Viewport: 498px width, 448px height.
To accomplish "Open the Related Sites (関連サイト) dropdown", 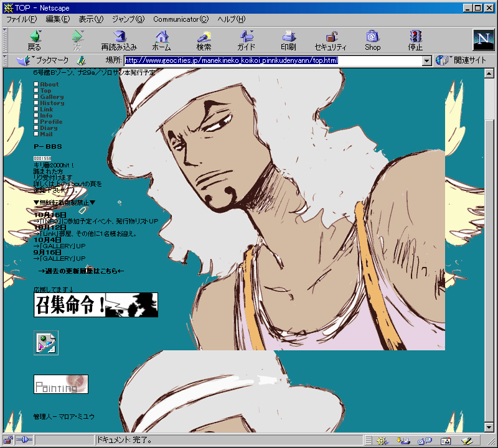I will (461, 60).
